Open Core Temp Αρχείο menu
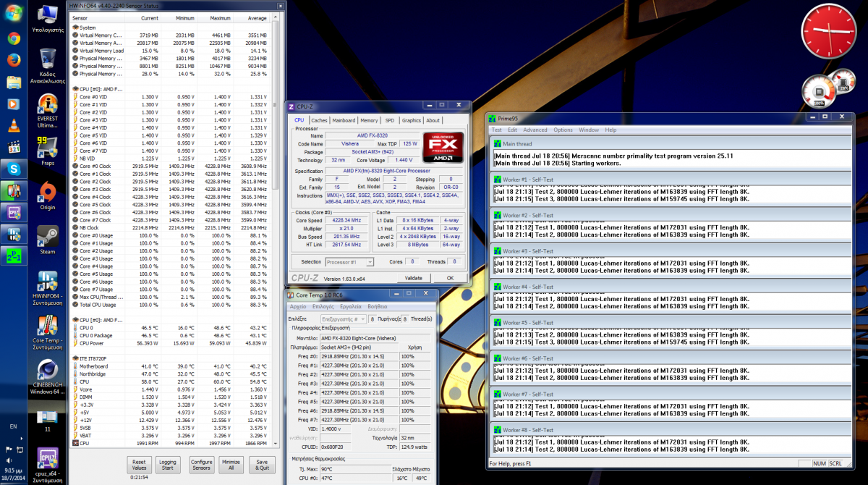This screenshot has width=868, height=485. [298, 307]
